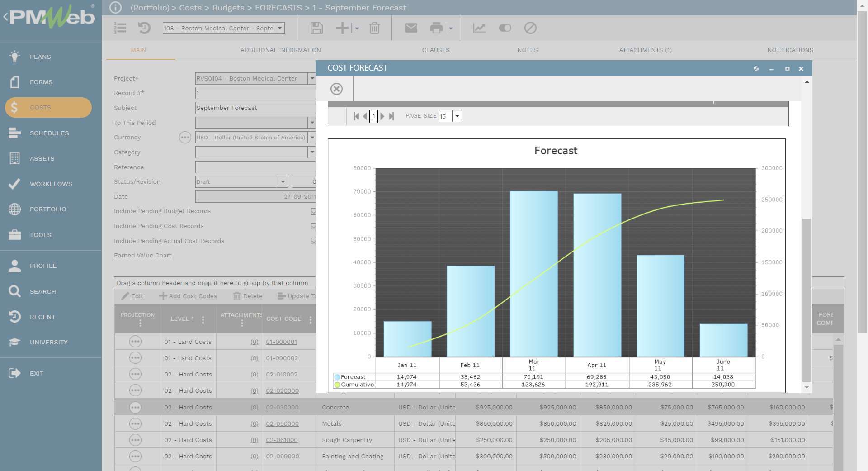Toggle Include Pending Actual Cost Records checkbox
Screen dimensions: 868x471
coord(313,241)
